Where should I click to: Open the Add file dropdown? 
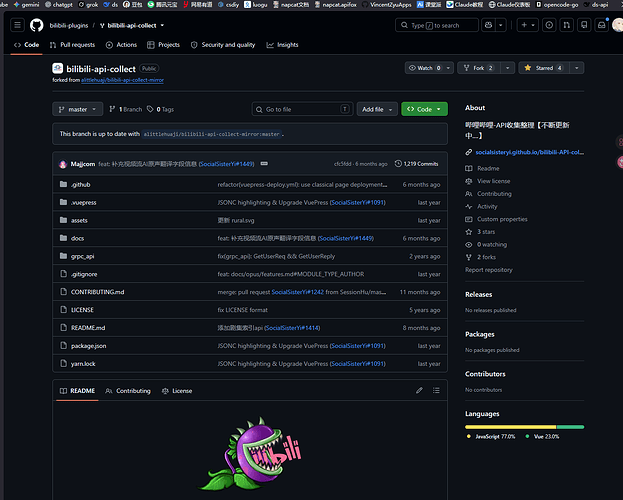coord(377,109)
